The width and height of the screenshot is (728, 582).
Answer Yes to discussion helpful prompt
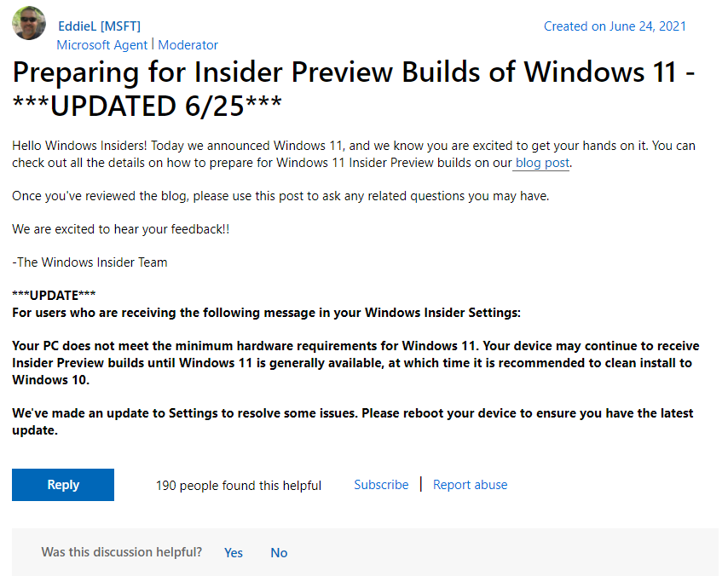coord(233,552)
